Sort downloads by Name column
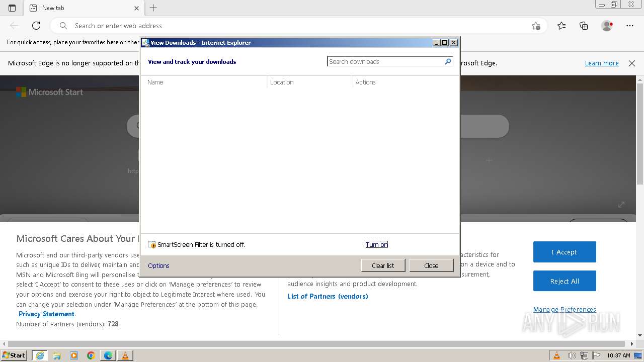Image resolution: width=644 pixels, height=362 pixels. 205,82
